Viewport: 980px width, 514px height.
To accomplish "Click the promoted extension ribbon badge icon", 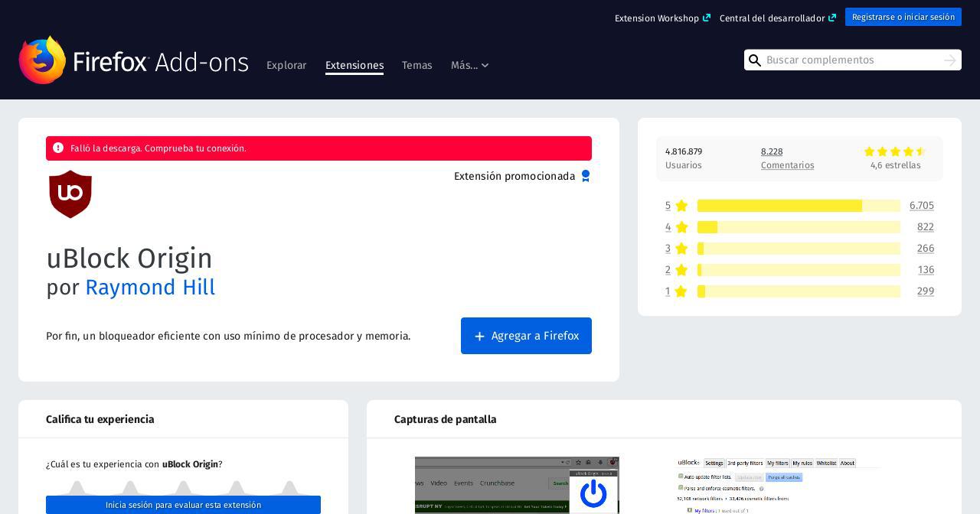I will pos(586,176).
